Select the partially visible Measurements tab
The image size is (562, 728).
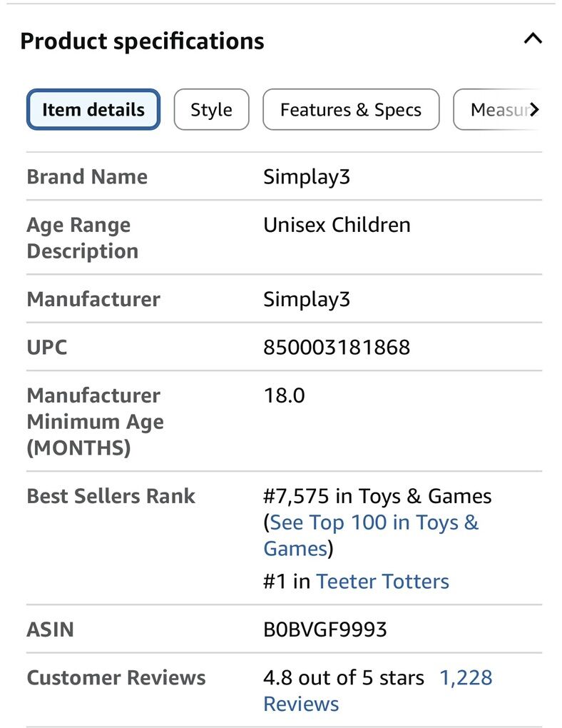pos(499,110)
